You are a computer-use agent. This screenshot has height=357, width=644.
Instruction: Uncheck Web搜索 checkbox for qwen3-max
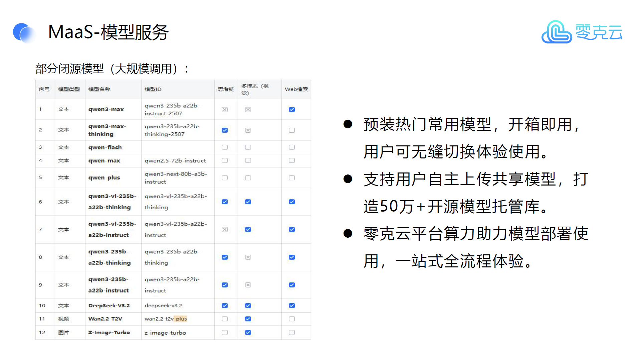[292, 110]
